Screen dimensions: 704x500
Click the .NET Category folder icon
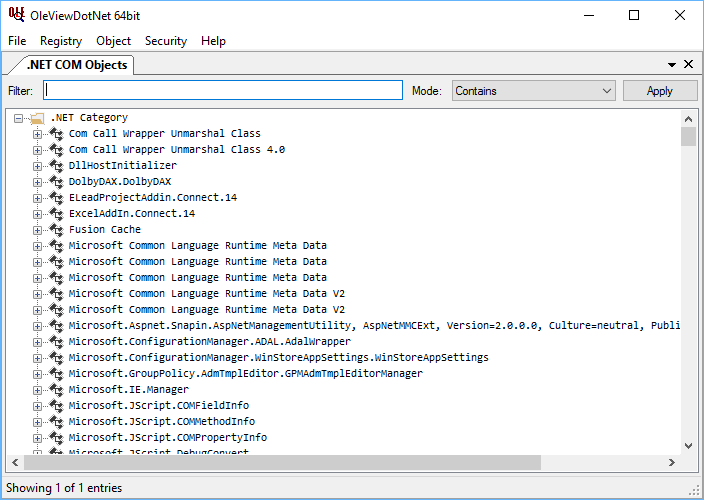[x=37, y=118]
